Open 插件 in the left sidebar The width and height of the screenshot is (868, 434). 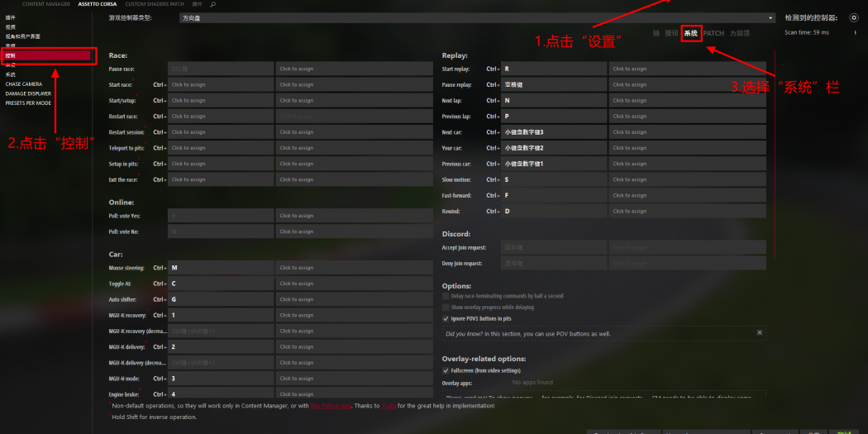[x=11, y=17]
